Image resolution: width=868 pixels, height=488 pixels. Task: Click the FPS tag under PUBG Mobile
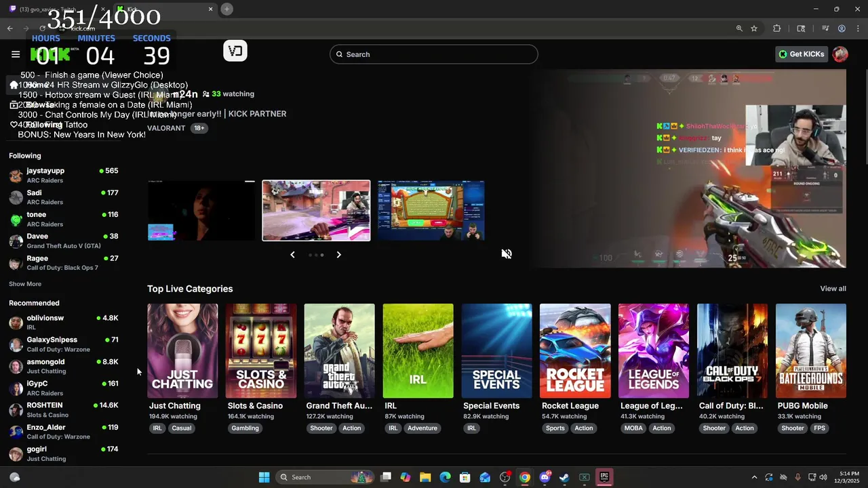click(819, 428)
